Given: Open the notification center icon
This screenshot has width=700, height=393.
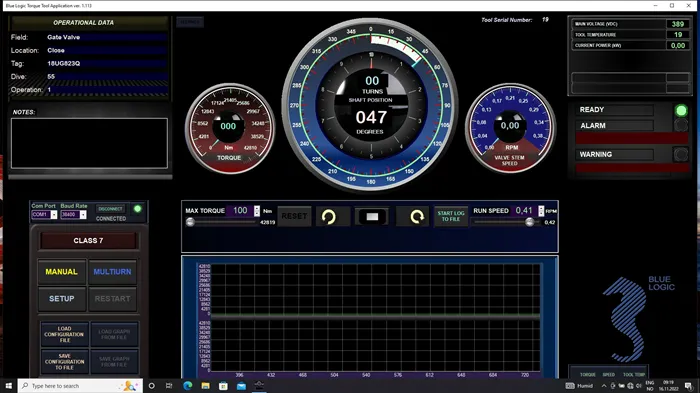Looking at the screenshot, I should (x=689, y=386).
